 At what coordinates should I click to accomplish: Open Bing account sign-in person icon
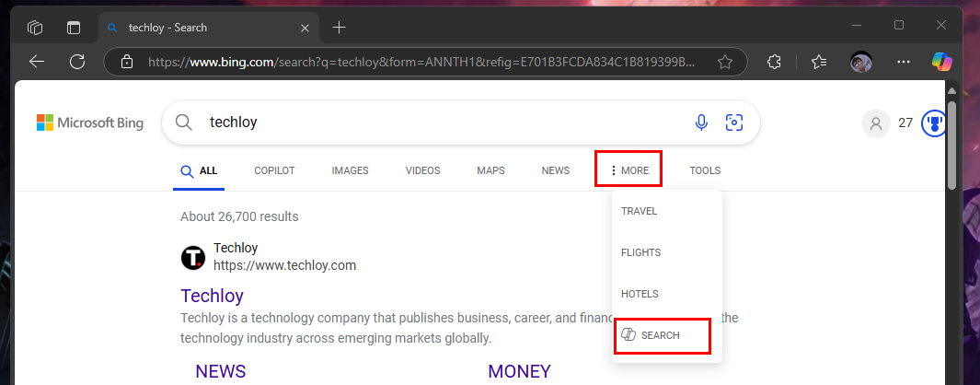point(876,122)
